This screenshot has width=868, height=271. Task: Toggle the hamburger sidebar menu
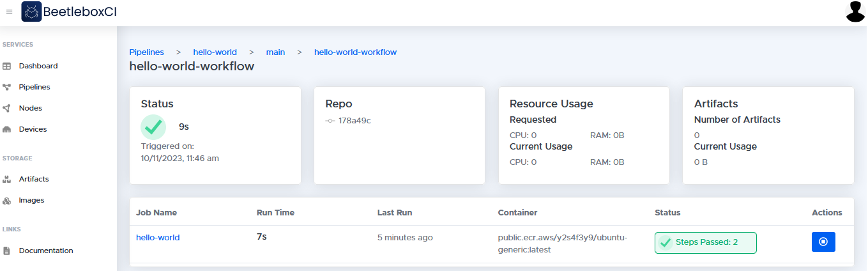[x=9, y=12]
